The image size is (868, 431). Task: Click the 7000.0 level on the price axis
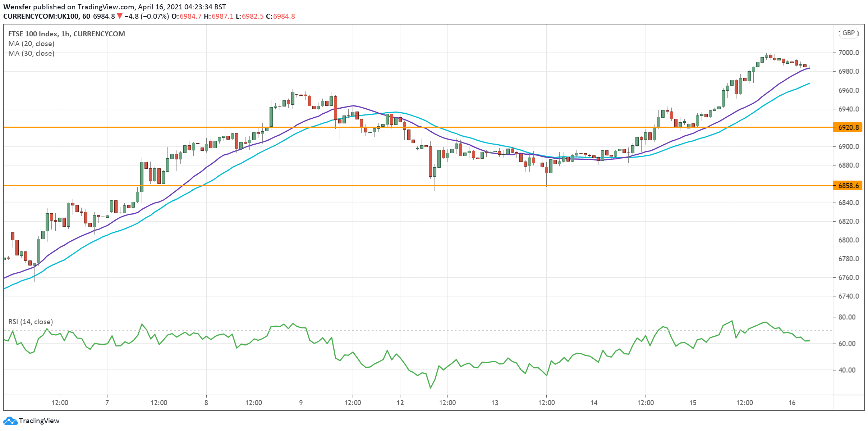(848, 53)
